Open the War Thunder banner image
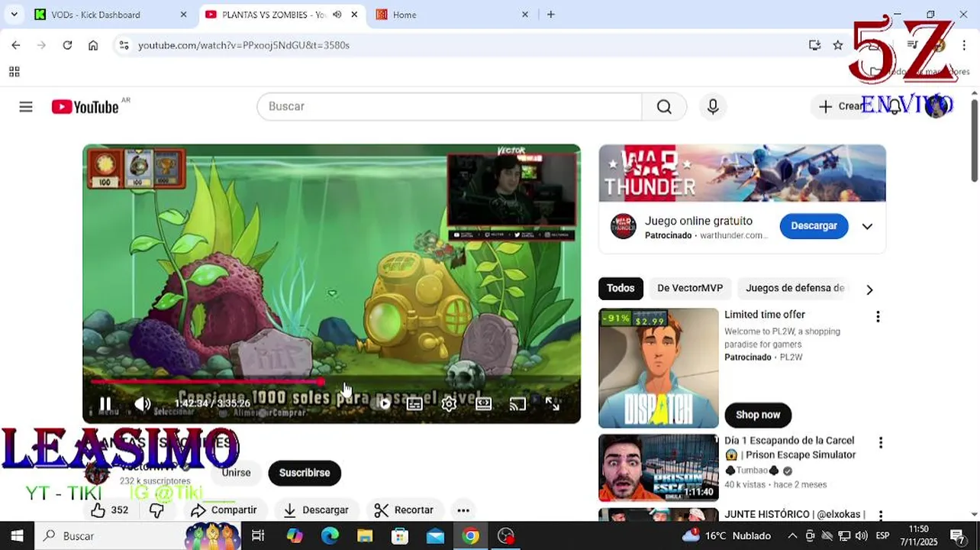The width and height of the screenshot is (980, 550). click(742, 173)
